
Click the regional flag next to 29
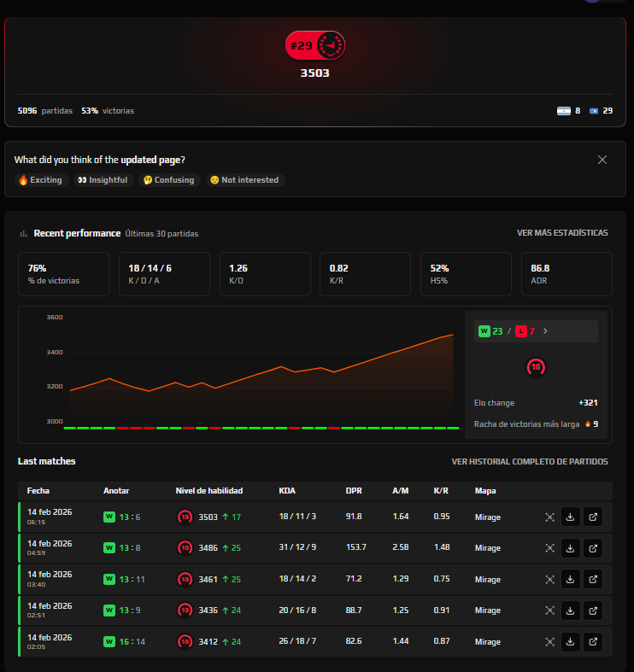click(x=594, y=111)
